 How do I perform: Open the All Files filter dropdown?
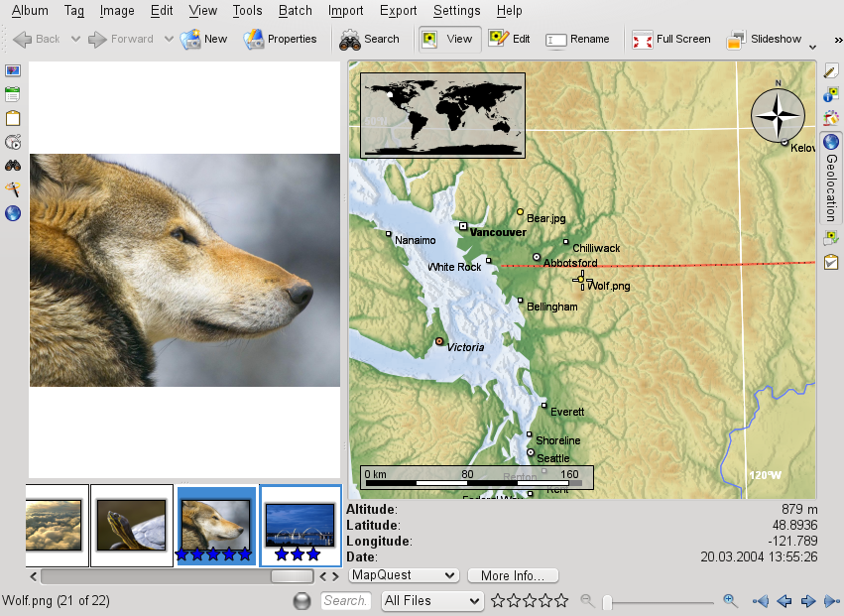(431, 600)
